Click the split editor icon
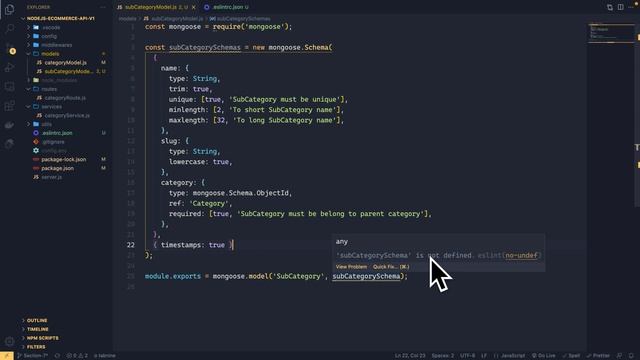This screenshot has height=360, width=640. pyautogui.click(x=620, y=7)
